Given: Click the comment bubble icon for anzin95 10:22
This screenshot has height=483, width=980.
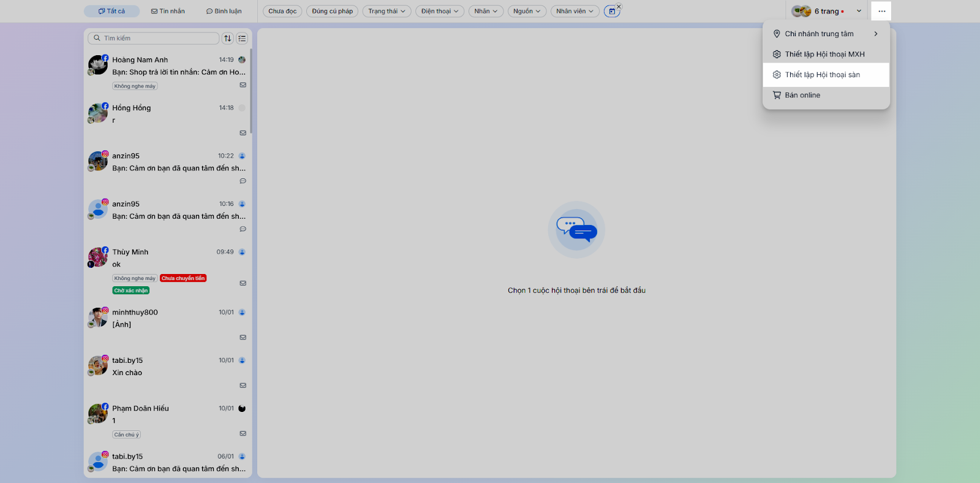Looking at the screenshot, I should (243, 181).
